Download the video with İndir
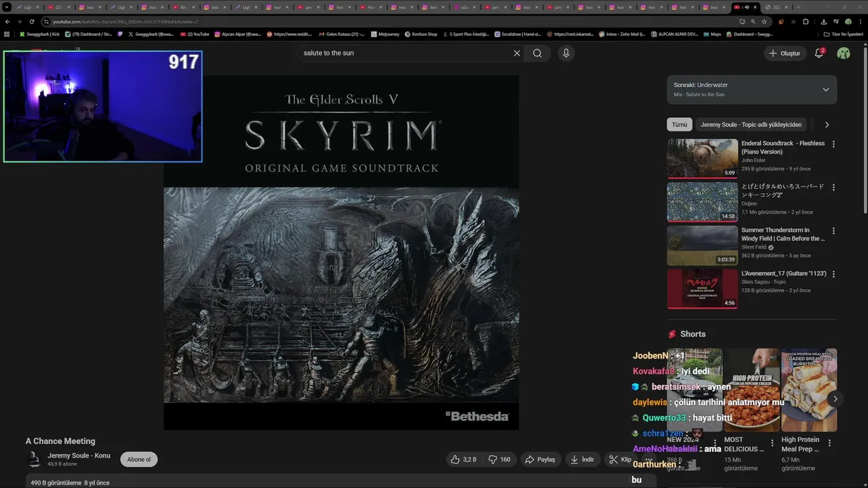The height and width of the screenshot is (488, 868). pyautogui.click(x=582, y=460)
